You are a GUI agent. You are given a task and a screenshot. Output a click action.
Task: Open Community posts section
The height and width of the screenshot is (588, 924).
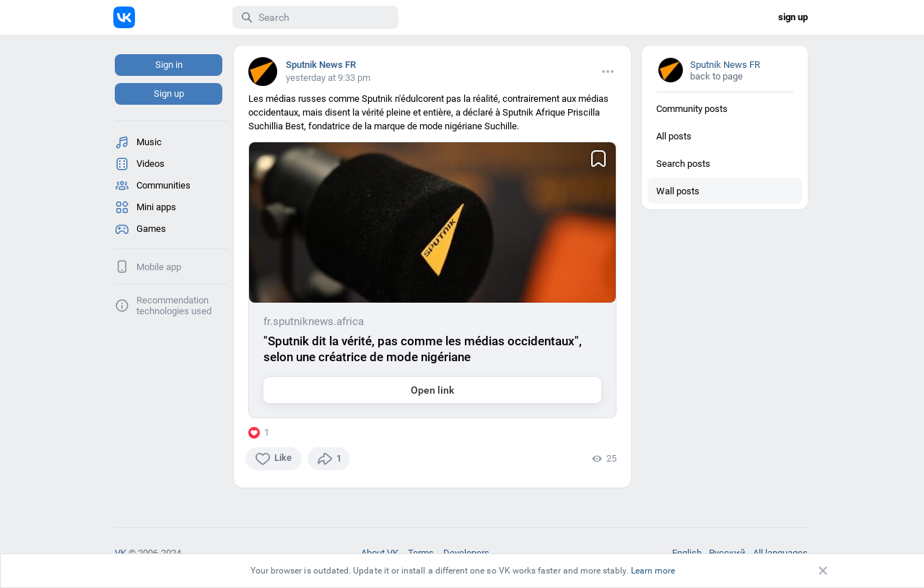point(725,109)
